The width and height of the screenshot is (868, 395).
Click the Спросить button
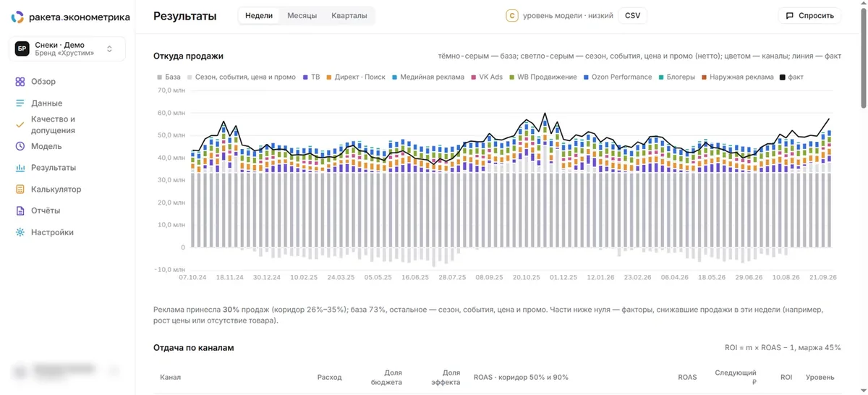click(809, 15)
